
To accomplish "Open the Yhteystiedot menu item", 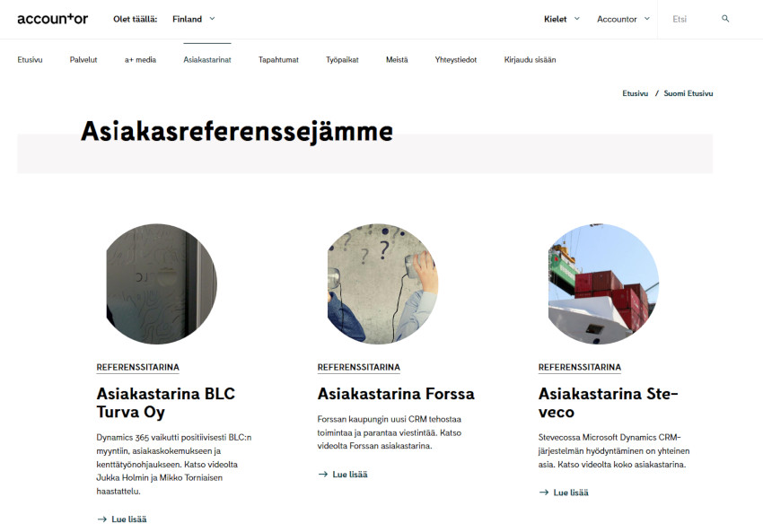I will (456, 60).
